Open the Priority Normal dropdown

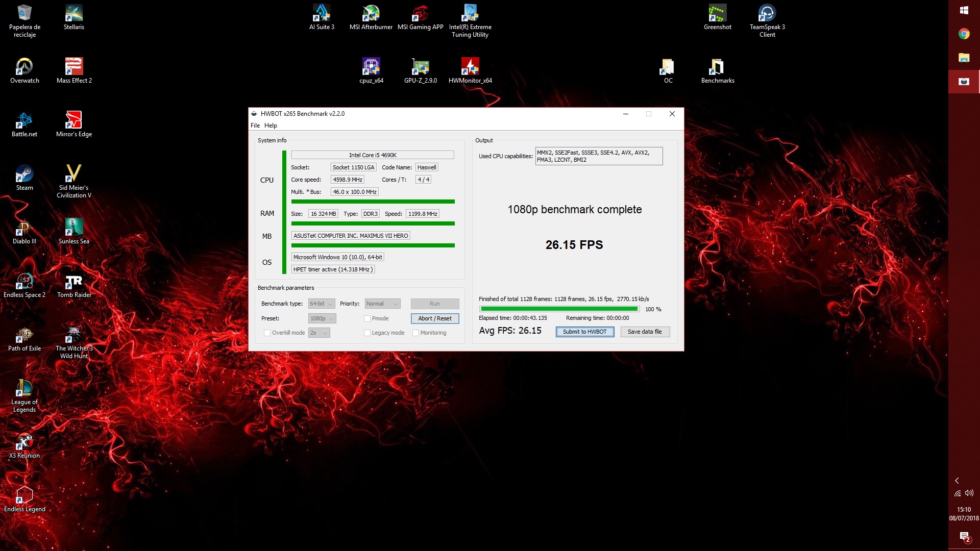click(382, 304)
